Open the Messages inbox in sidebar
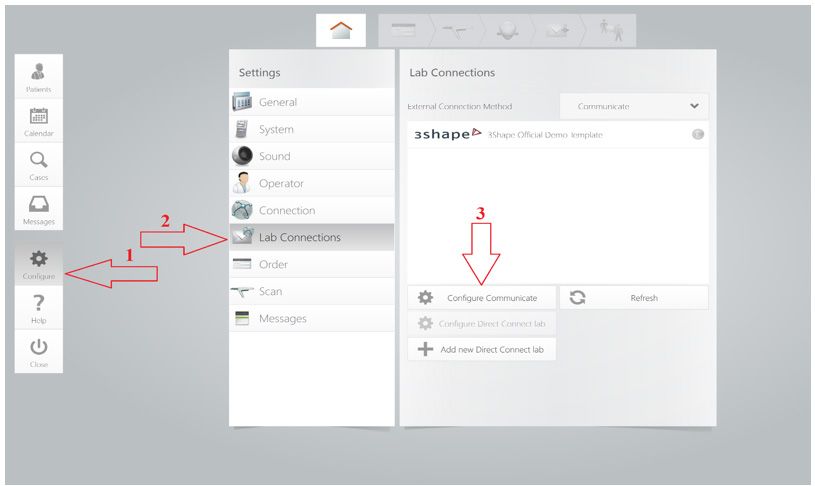 (39, 208)
